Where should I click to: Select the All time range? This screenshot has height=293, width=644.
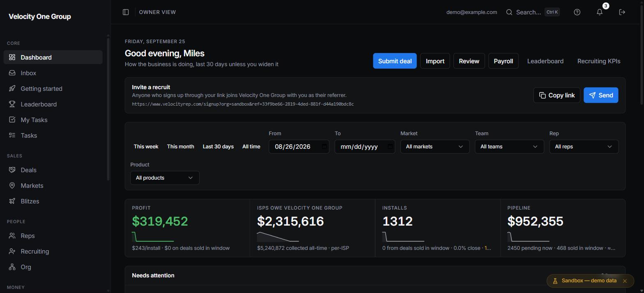[251, 147]
